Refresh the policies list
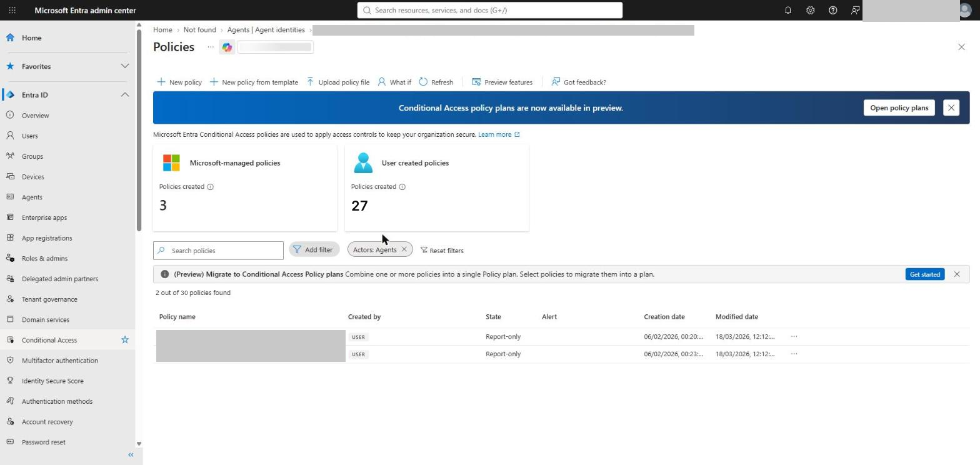Screen dimensions: 980x465 click(436, 82)
